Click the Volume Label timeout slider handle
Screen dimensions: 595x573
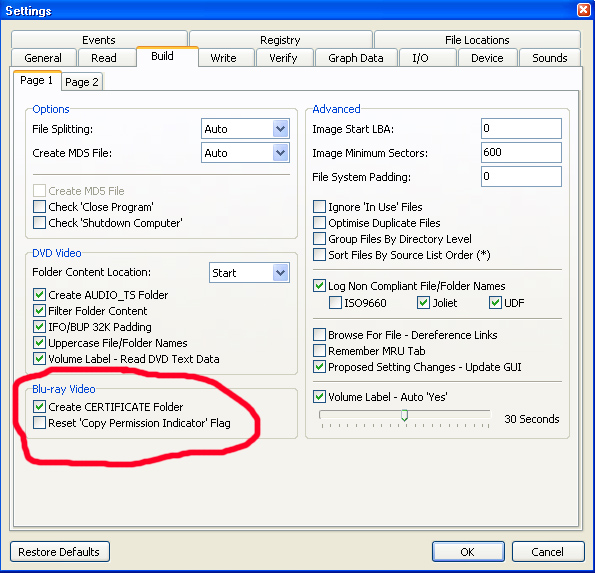click(405, 415)
